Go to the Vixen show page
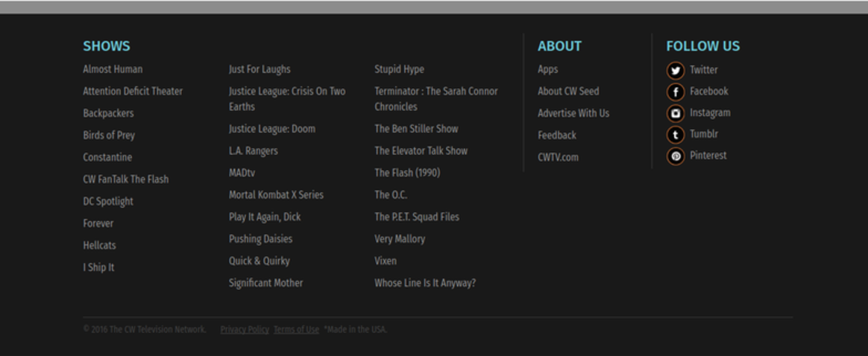 [x=386, y=261]
